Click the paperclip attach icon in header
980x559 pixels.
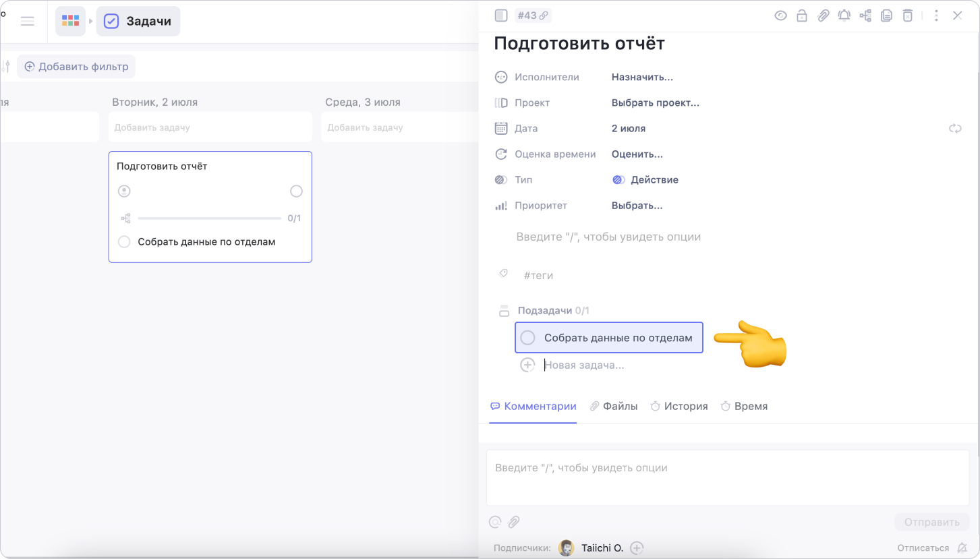(823, 16)
